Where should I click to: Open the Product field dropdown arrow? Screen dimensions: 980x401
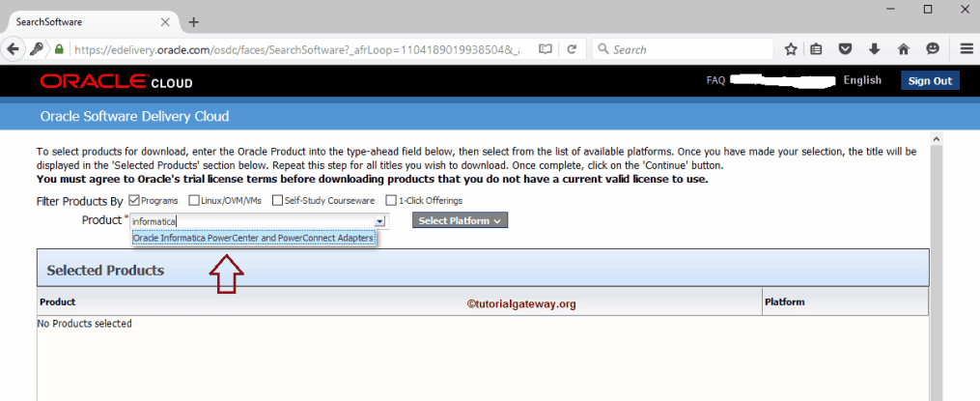[x=379, y=221]
